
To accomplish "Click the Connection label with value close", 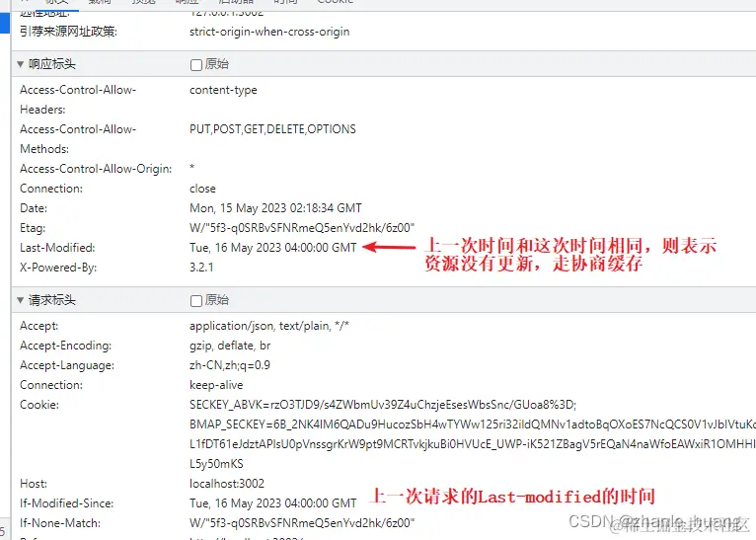I will [x=51, y=189].
